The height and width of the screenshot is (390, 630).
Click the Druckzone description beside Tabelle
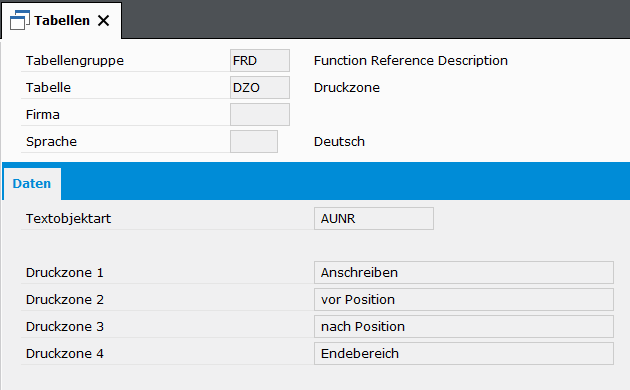click(347, 88)
